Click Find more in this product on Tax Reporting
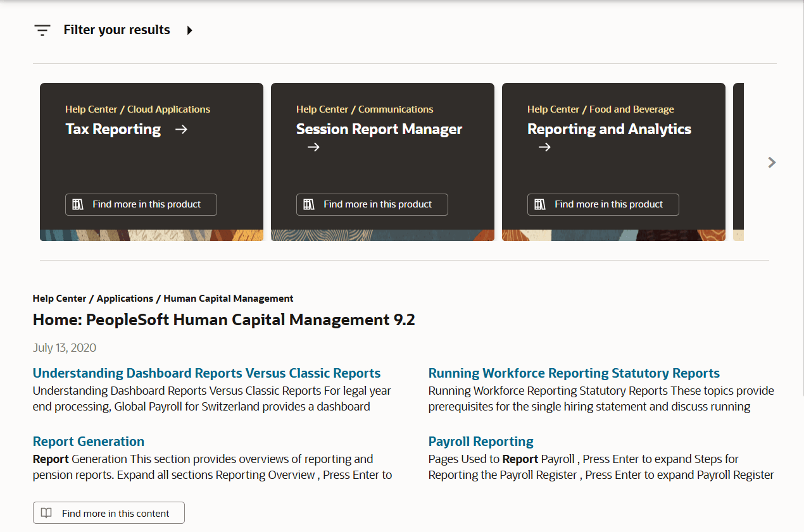Screen dimensions: 804x532 coord(141,204)
